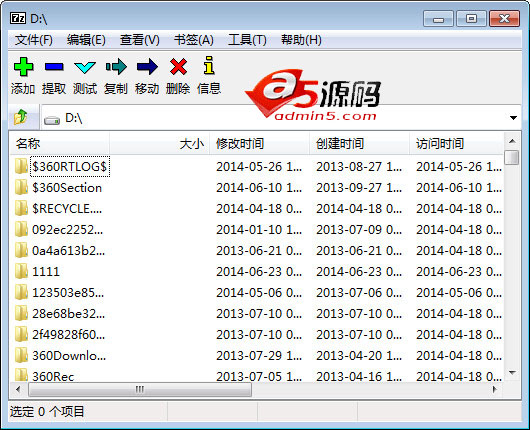530x430 pixels.
Task: Select the 0a4a613b2 folder icon
Action: (21, 250)
